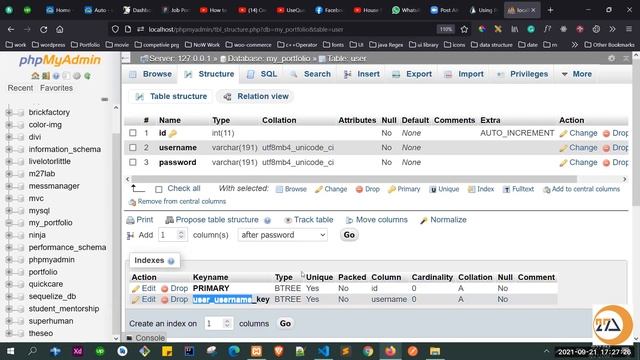
Task: Open Windows taskbar search
Action: coord(32,351)
